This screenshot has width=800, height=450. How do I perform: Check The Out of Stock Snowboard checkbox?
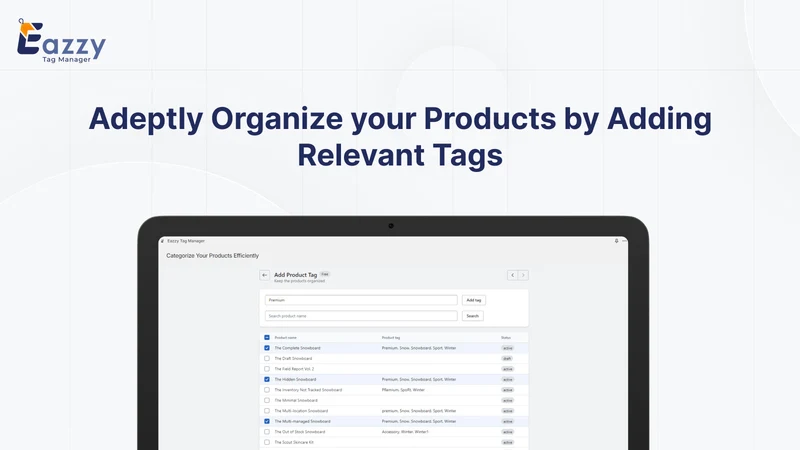point(267,432)
